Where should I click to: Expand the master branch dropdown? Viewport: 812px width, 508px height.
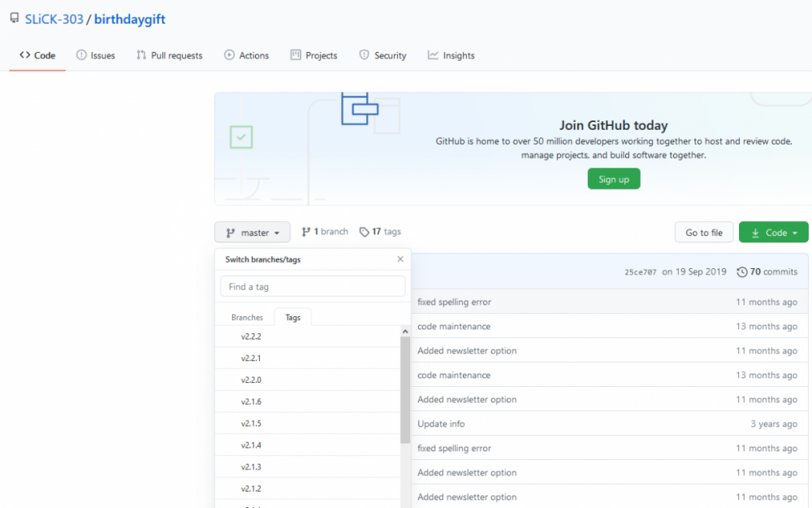(253, 232)
